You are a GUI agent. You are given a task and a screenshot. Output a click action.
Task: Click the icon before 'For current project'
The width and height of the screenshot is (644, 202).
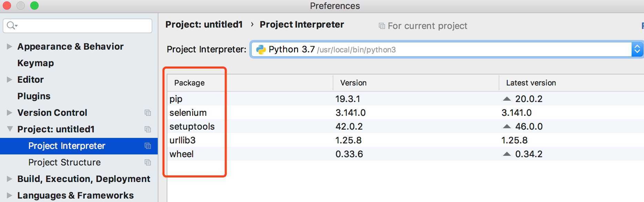[382, 26]
